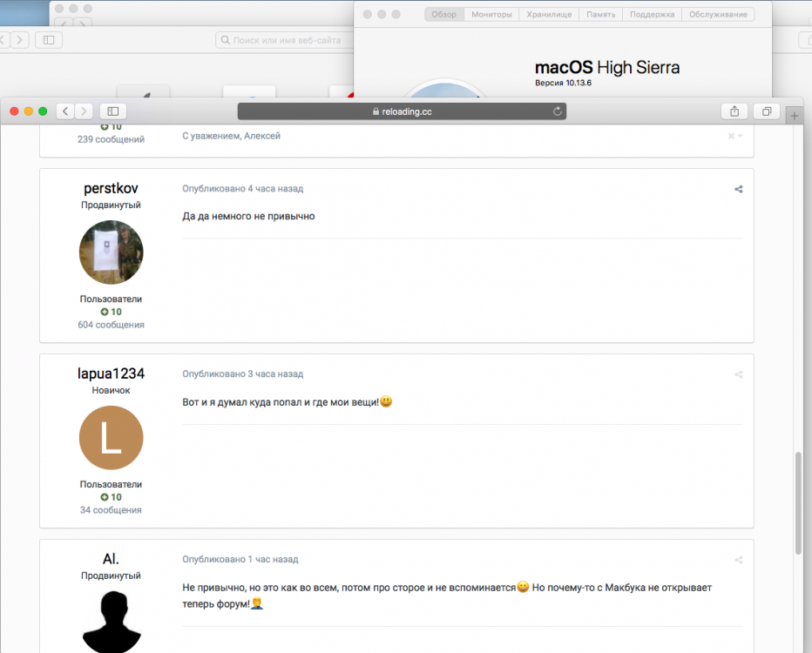Click perstkov's +10 reputation badge
The image size is (812, 653).
[111, 312]
